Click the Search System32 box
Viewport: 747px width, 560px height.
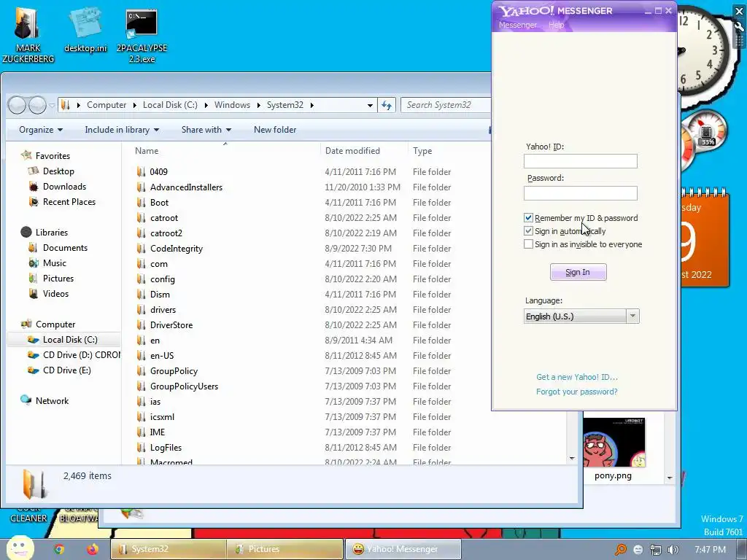(x=446, y=105)
